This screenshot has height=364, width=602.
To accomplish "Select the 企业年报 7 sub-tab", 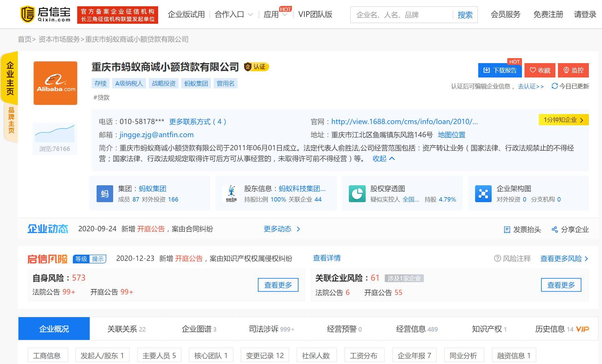I will pyautogui.click(x=414, y=355).
